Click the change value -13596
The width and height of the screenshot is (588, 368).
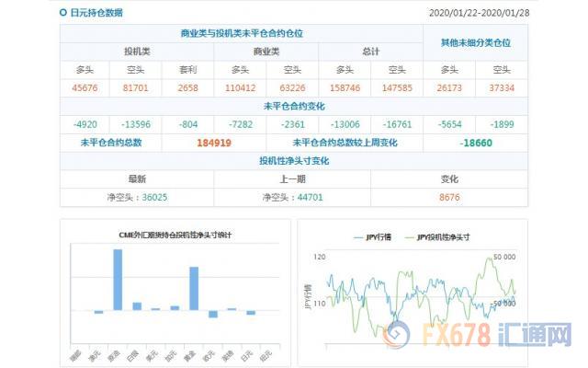(x=136, y=125)
